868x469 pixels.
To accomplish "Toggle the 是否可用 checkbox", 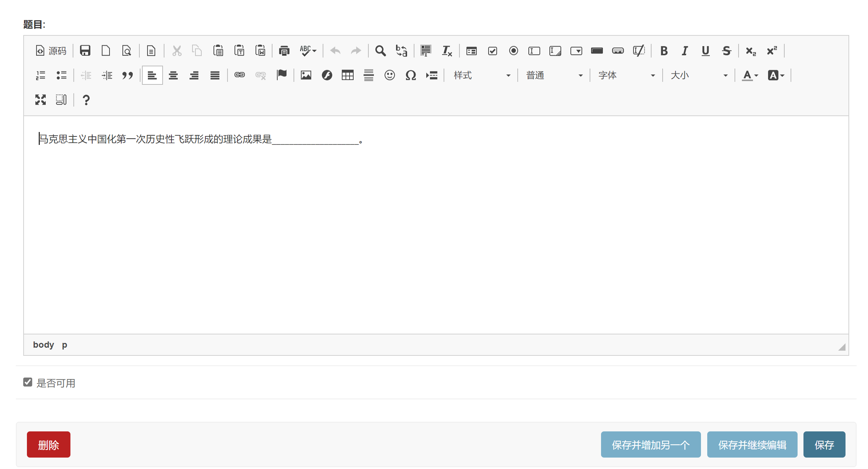I will (28, 382).
